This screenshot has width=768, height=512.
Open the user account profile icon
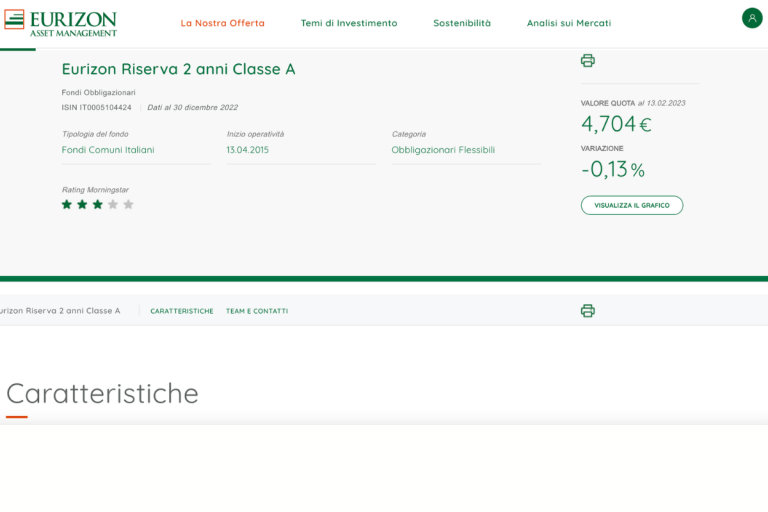tap(752, 18)
